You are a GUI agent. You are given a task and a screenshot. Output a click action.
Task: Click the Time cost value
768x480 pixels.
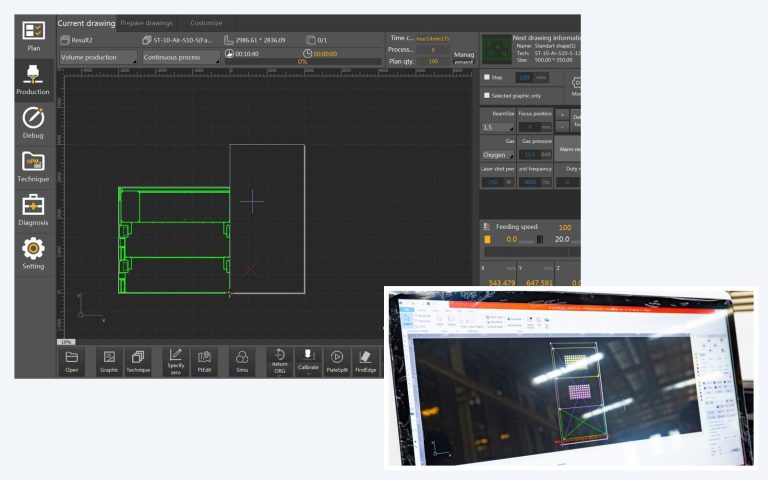click(433, 39)
